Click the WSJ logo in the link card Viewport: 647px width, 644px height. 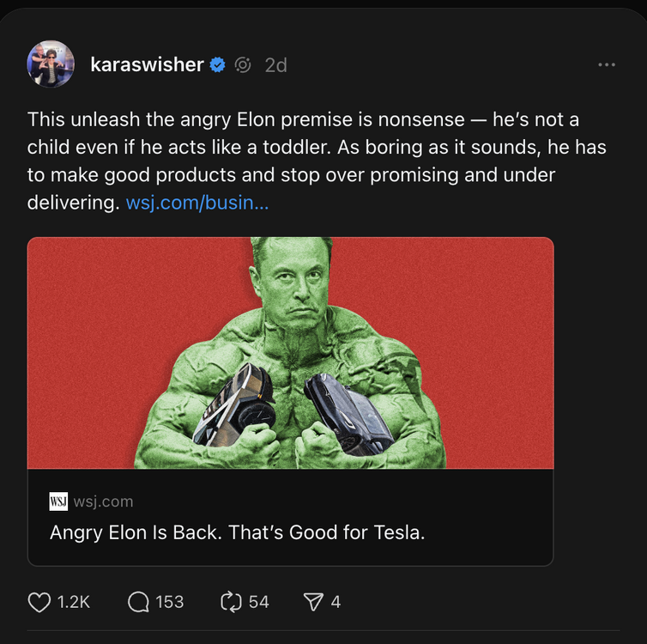click(58, 501)
